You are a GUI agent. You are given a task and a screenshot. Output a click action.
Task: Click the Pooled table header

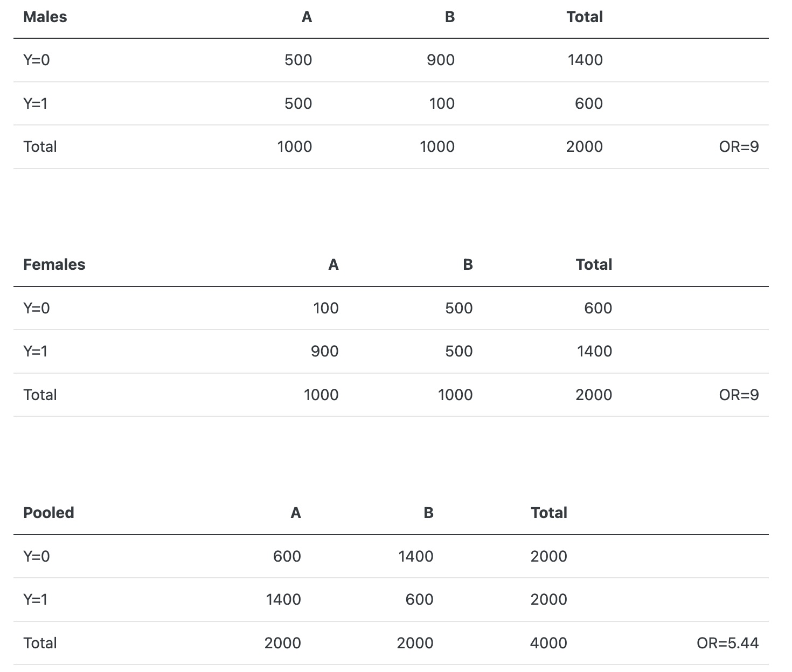(48, 513)
